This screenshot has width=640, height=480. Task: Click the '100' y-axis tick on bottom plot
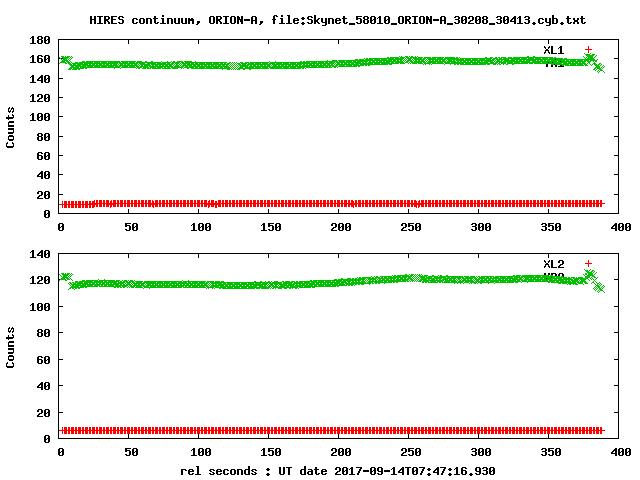click(40, 307)
